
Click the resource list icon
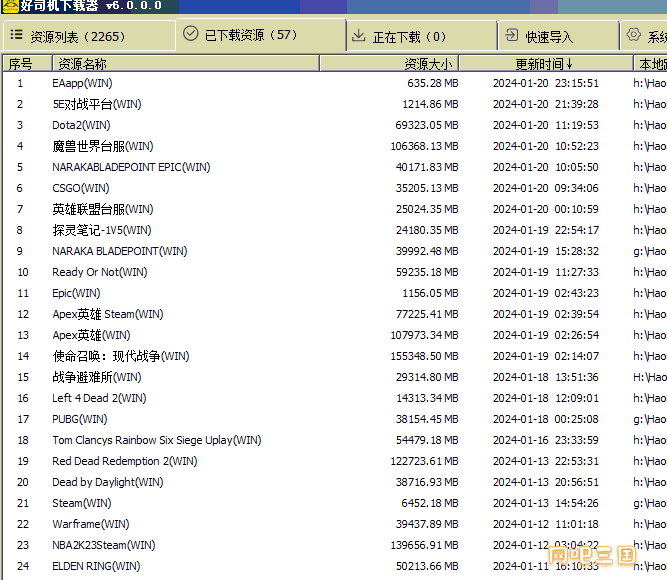pos(16,34)
